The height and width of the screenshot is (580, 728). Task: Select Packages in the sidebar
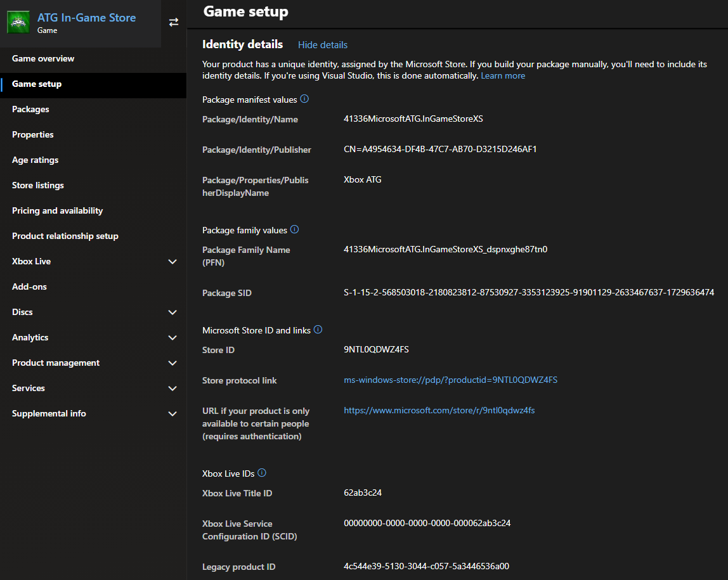pyautogui.click(x=30, y=109)
